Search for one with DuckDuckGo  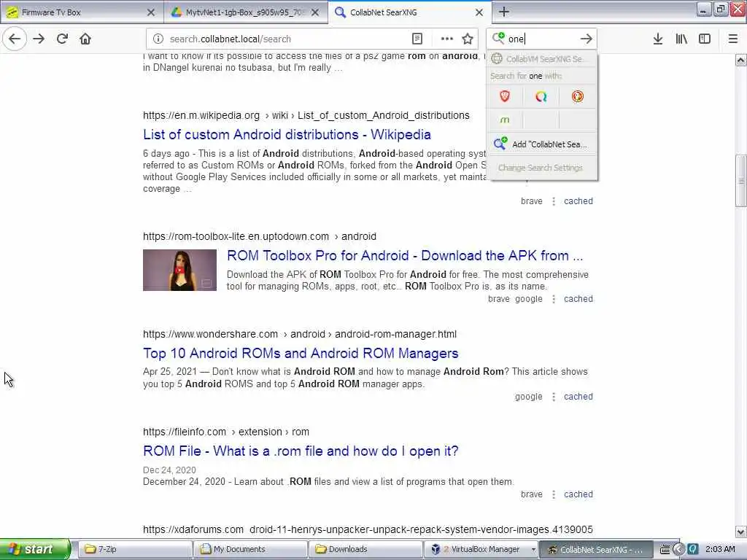[x=578, y=97]
